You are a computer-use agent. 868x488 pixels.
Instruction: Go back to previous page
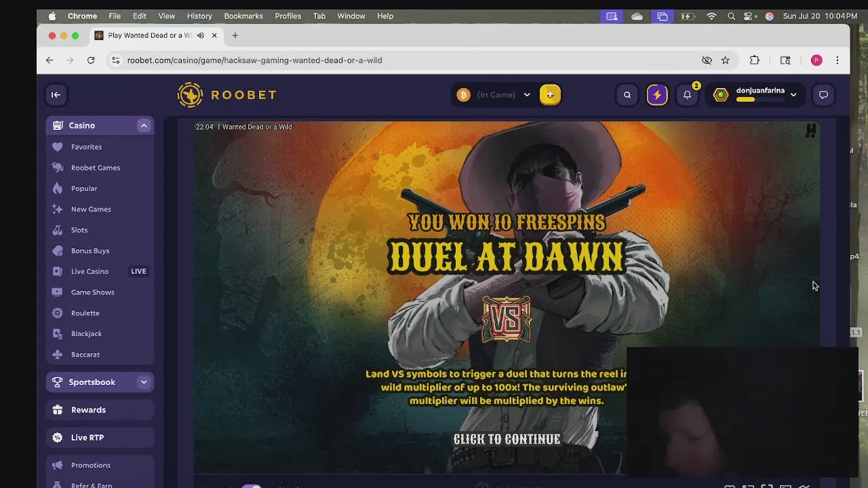[x=50, y=60]
